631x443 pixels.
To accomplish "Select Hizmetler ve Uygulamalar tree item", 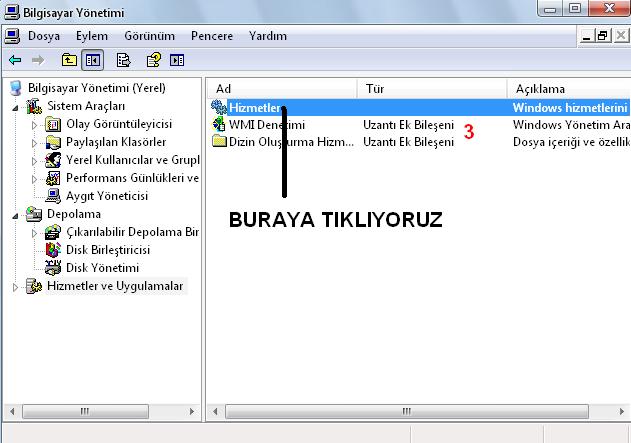I will click(115, 286).
